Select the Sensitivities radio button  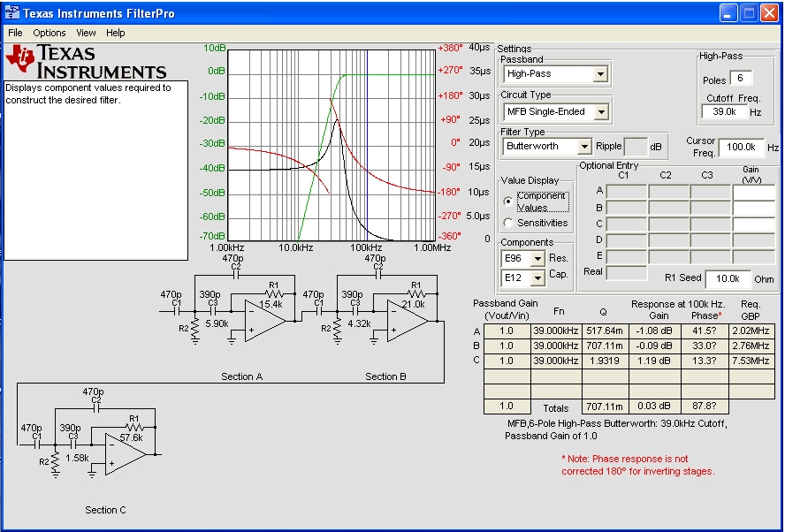click(x=508, y=223)
